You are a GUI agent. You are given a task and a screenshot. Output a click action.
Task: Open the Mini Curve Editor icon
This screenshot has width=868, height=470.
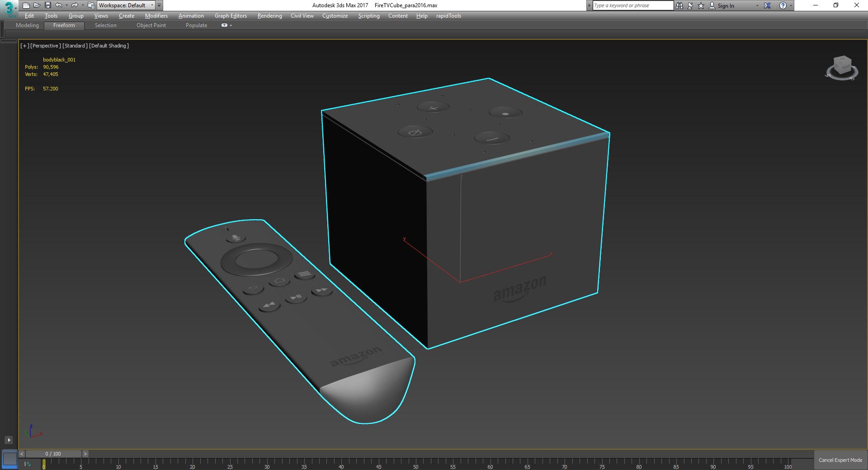pyautogui.click(x=28, y=464)
